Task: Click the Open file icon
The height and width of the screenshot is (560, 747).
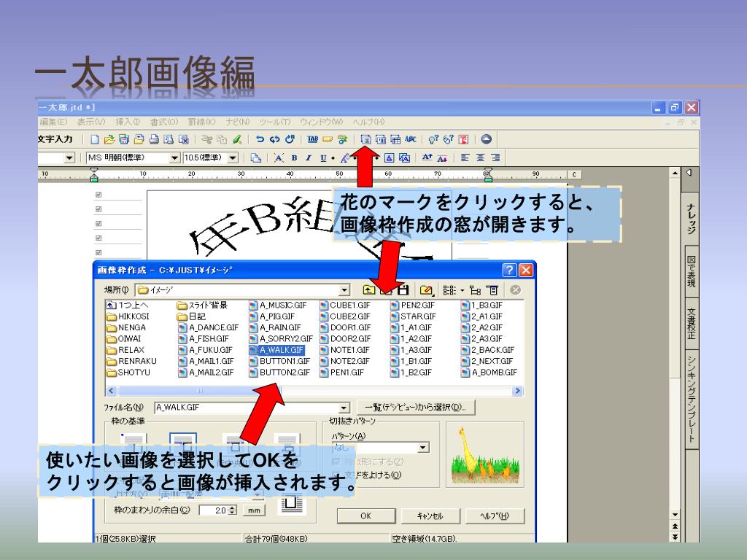Action: click(x=109, y=139)
